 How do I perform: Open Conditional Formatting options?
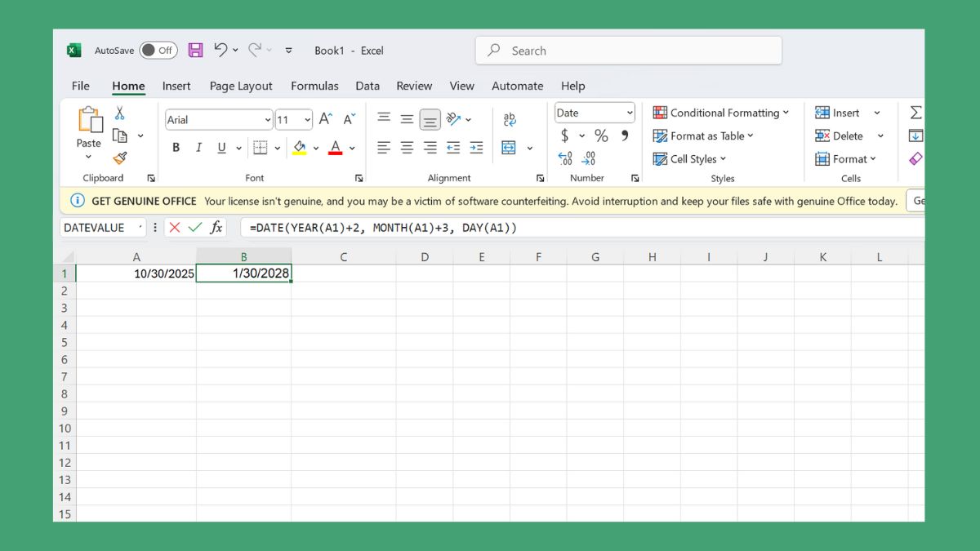[x=722, y=113]
